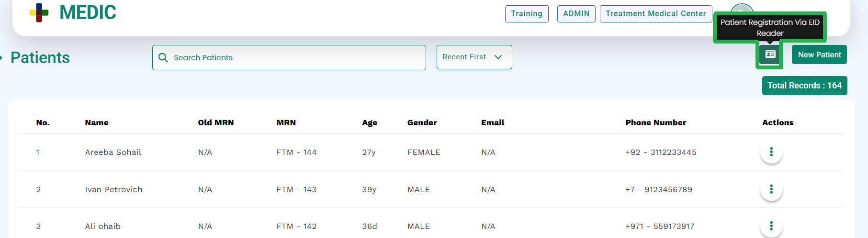Expand the Recent First sort dropdown
Viewport: 868px width, 238px height.
tap(474, 57)
